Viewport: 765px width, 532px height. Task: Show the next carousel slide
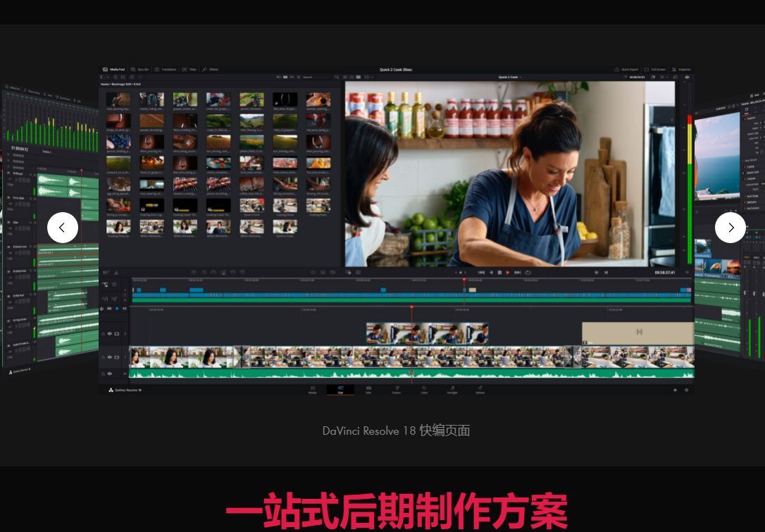pos(730,228)
